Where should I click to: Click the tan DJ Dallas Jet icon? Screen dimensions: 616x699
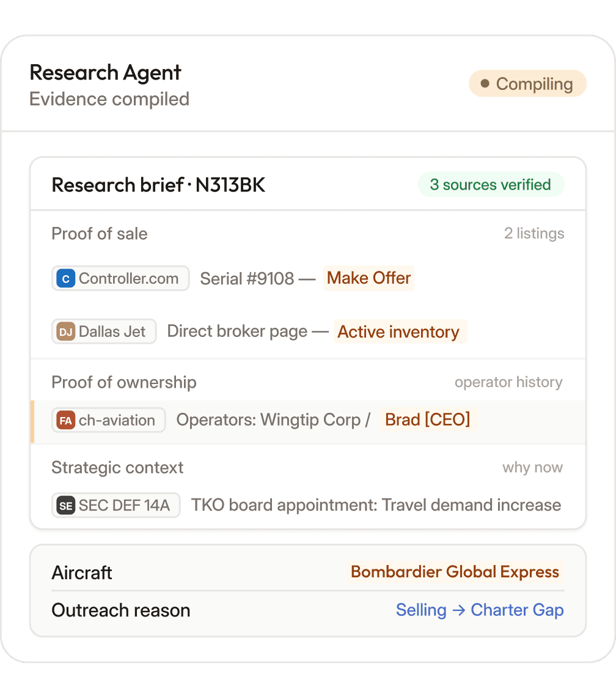65,332
